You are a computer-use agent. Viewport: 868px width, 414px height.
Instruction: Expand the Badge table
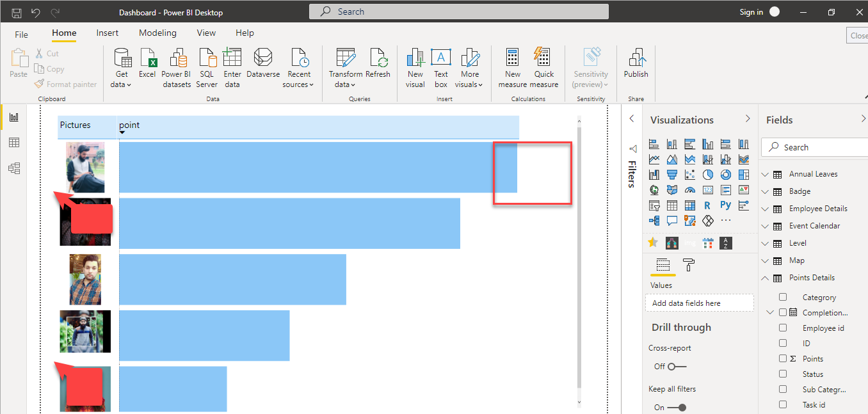pos(764,191)
